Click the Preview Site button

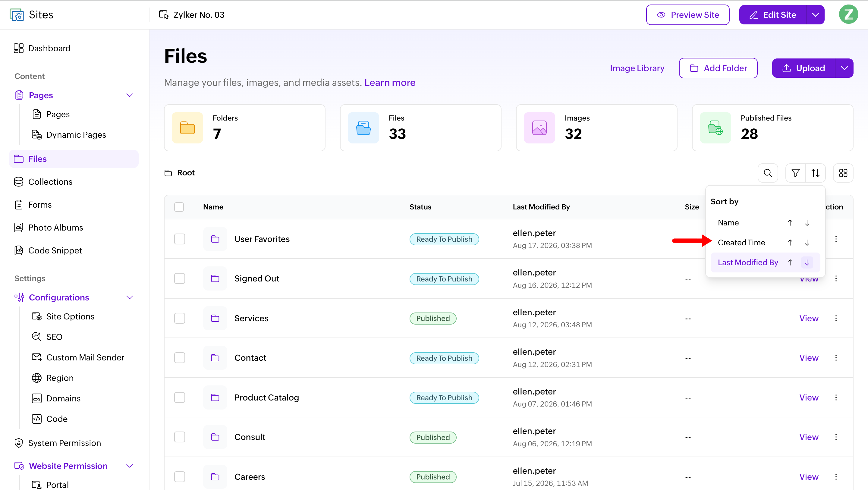[687, 14]
